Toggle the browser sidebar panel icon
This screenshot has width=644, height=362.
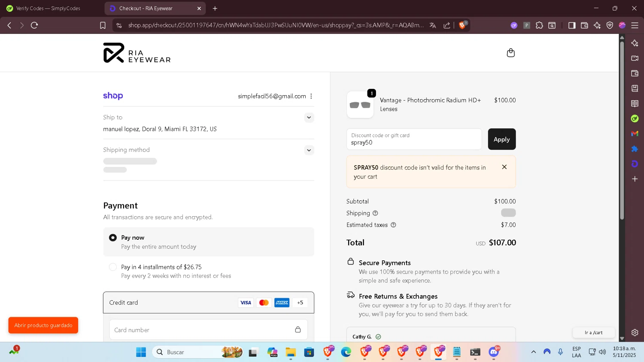coord(572,25)
